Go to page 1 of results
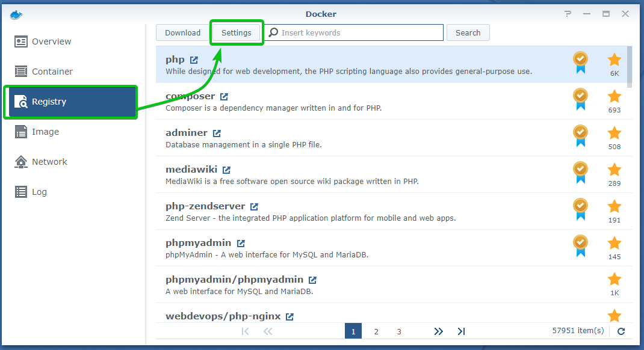Viewport: 644px width, 350px height. pyautogui.click(x=353, y=331)
